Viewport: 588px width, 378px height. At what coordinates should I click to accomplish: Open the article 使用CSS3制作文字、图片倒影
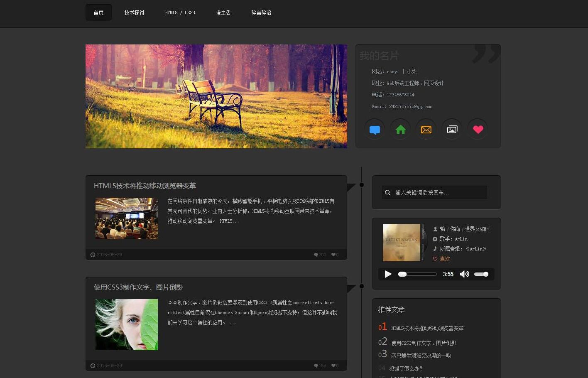point(139,287)
